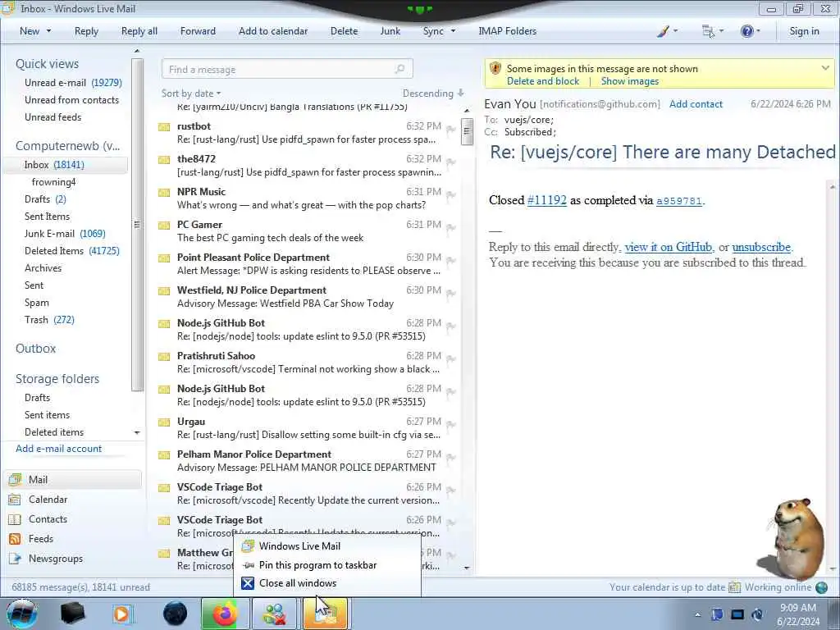Click the envelope icon for NPR Music message
The width and height of the screenshot is (840, 630).
coord(164,192)
